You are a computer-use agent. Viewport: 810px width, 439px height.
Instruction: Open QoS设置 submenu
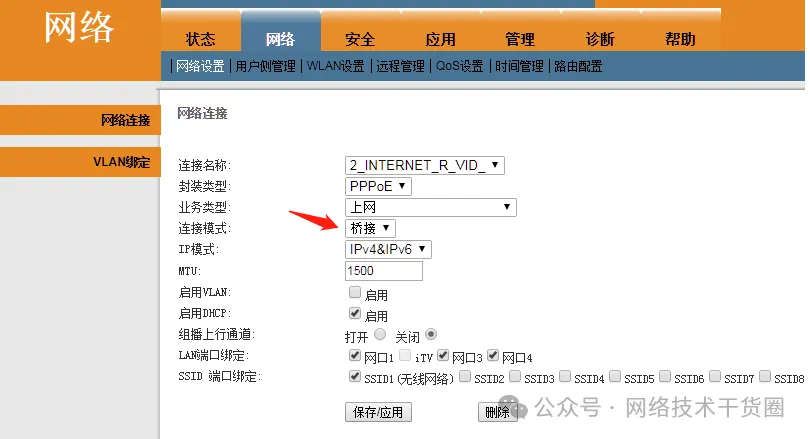click(x=460, y=66)
